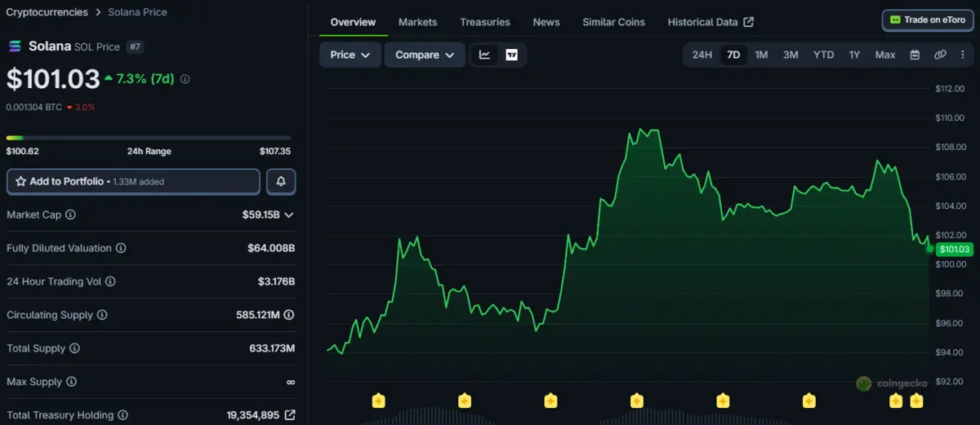Open external link icon beside 19,354,895
This screenshot has height=425, width=980.
tap(289, 415)
